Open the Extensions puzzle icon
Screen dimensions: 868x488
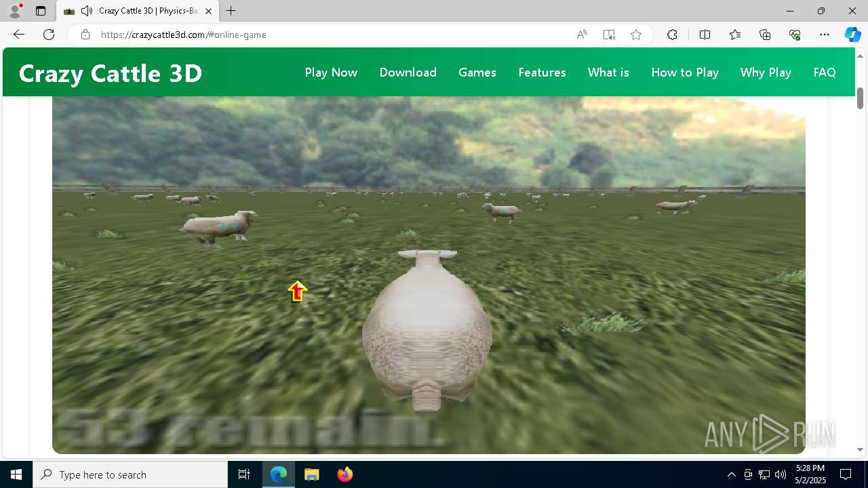click(x=672, y=35)
